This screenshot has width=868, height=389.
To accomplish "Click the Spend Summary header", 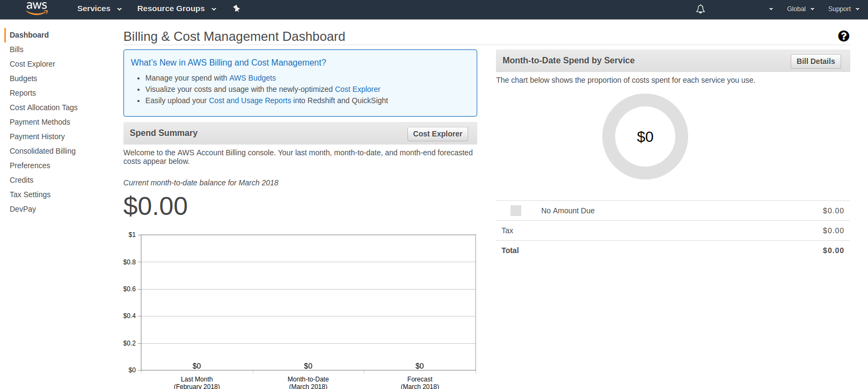I will pos(164,133).
